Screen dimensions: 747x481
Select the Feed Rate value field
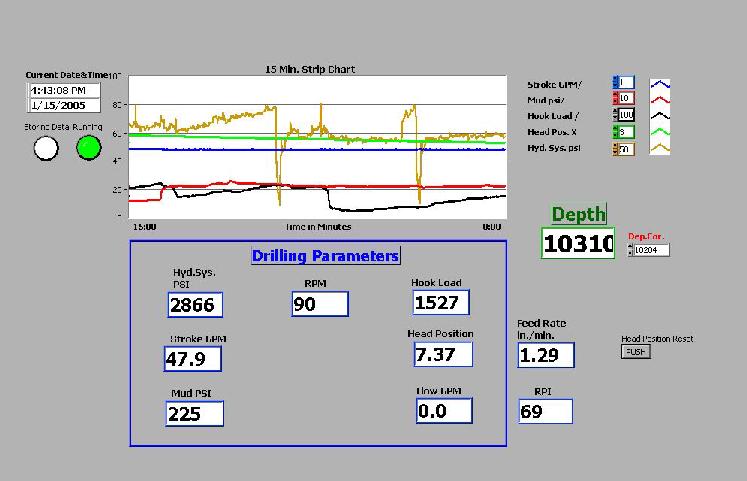tap(545, 355)
